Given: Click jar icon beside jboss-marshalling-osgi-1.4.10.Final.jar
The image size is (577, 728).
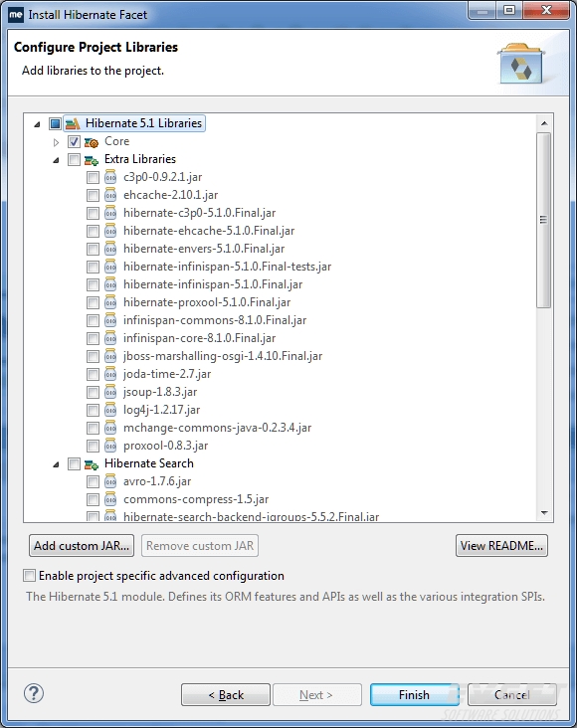Looking at the screenshot, I should [110, 356].
